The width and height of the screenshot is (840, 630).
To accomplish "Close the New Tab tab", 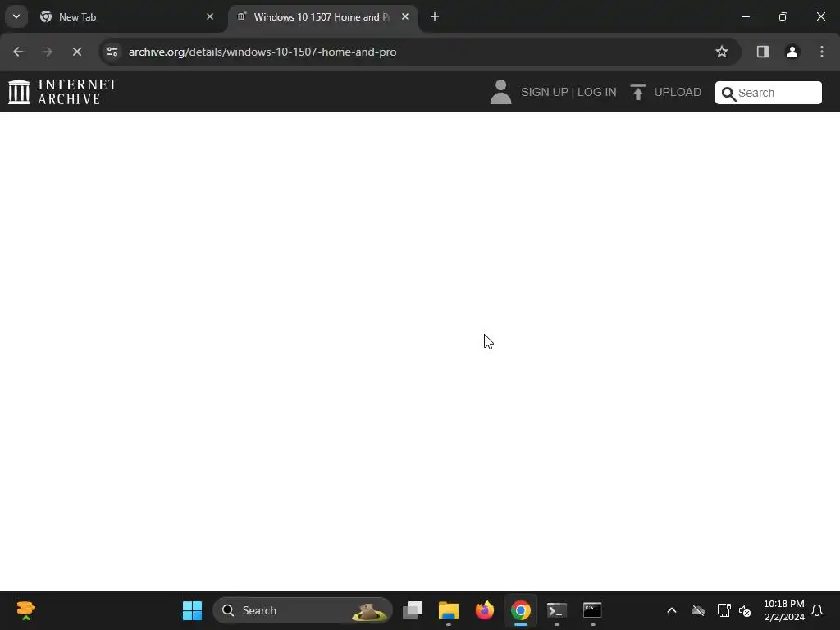I will (209, 16).
